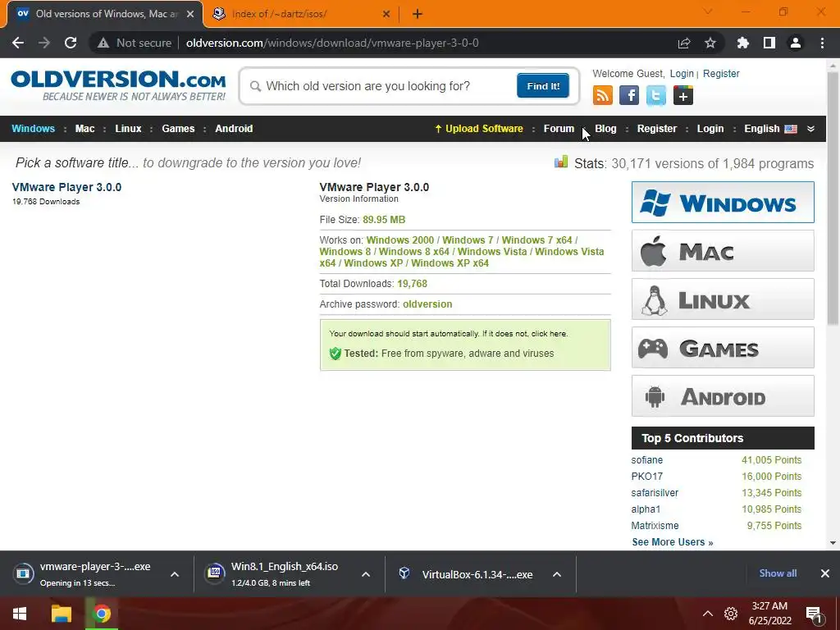The image size is (840, 630).
Task: Open the orange RSS feed icon
Action: click(x=603, y=95)
